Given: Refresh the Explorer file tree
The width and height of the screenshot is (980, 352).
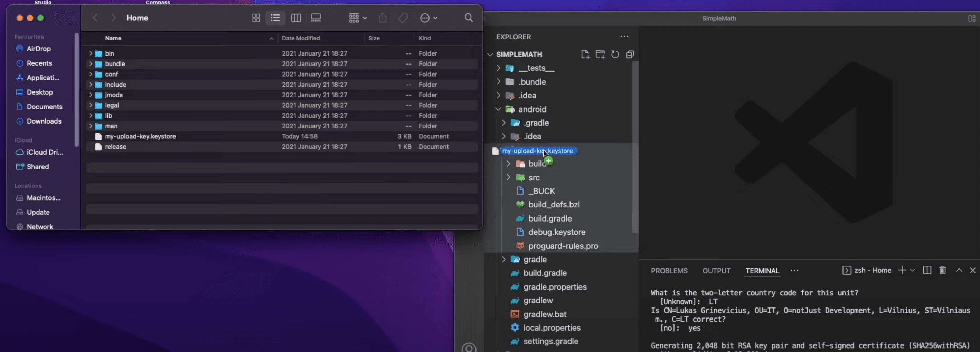Looking at the screenshot, I should [615, 55].
